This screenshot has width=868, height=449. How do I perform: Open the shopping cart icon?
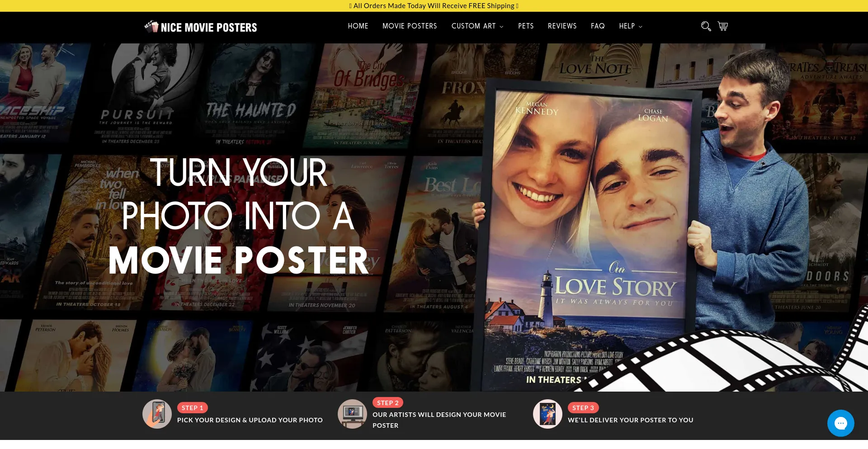click(723, 26)
